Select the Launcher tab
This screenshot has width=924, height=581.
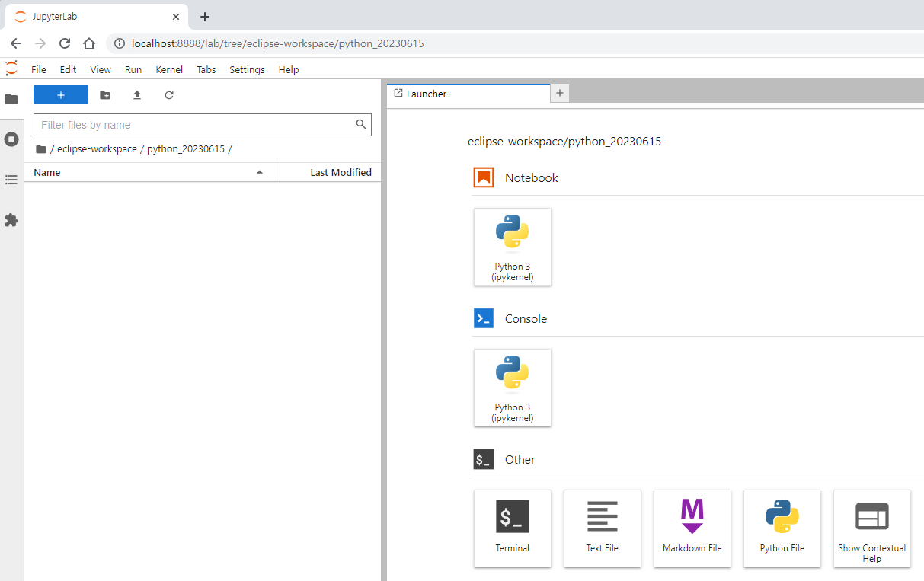[468, 94]
